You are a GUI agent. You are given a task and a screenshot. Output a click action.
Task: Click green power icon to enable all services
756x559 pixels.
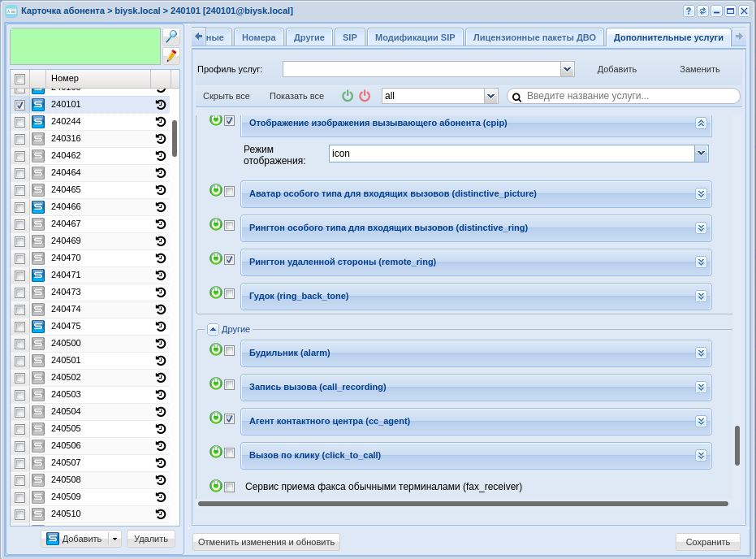pyautogui.click(x=348, y=96)
